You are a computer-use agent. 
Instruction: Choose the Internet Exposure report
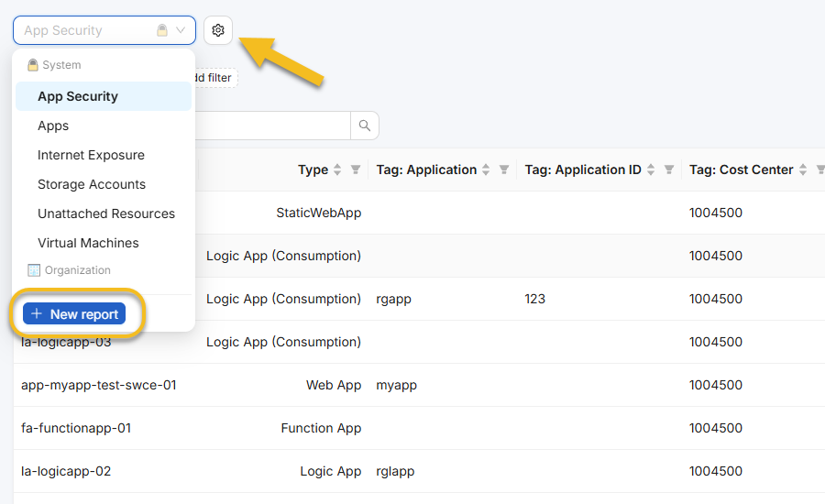click(104, 155)
